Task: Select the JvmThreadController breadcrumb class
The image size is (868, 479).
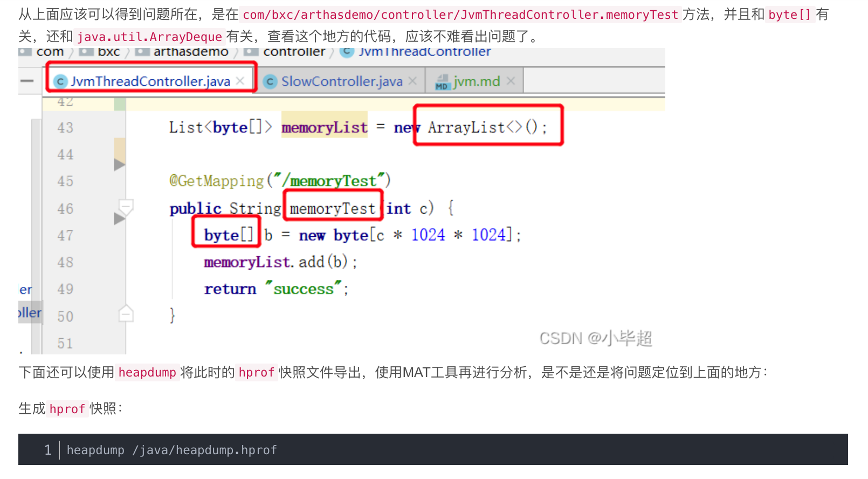Action: tap(425, 52)
